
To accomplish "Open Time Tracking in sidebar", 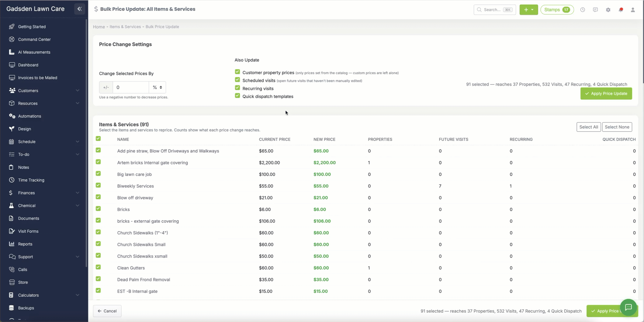I will (x=31, y=180).
